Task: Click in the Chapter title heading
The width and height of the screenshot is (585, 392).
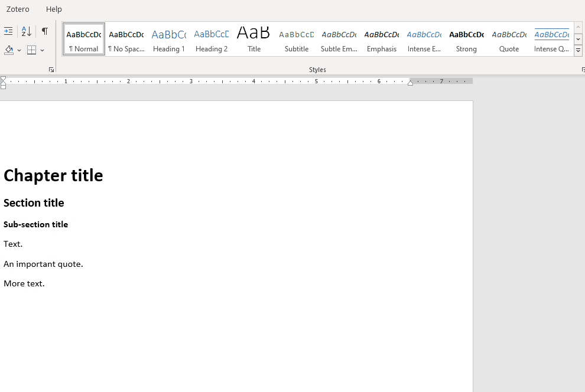Action: click(x=53, y=175)
